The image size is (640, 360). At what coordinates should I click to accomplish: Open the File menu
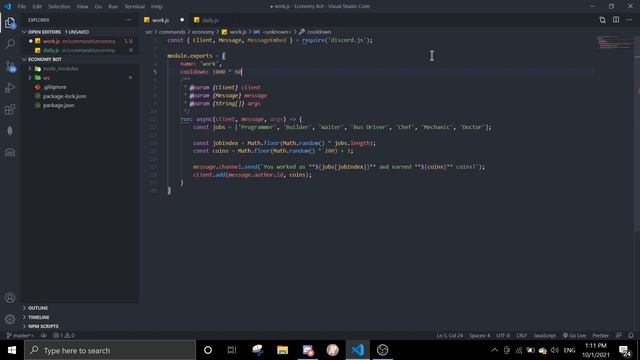[22, 7]
